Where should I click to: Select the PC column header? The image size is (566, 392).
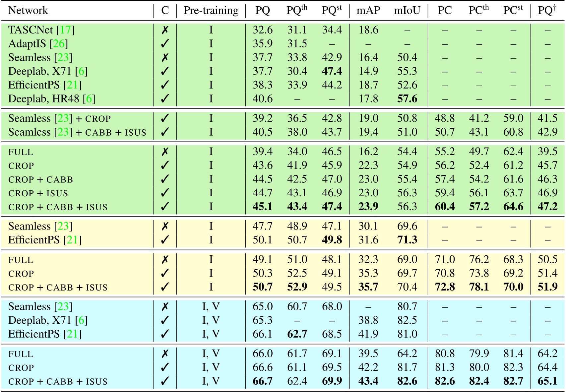(x=444, y=11)
